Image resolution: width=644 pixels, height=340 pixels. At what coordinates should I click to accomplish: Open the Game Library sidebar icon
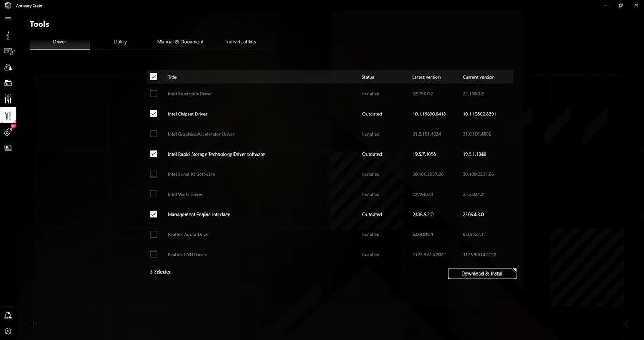point(8,83)
